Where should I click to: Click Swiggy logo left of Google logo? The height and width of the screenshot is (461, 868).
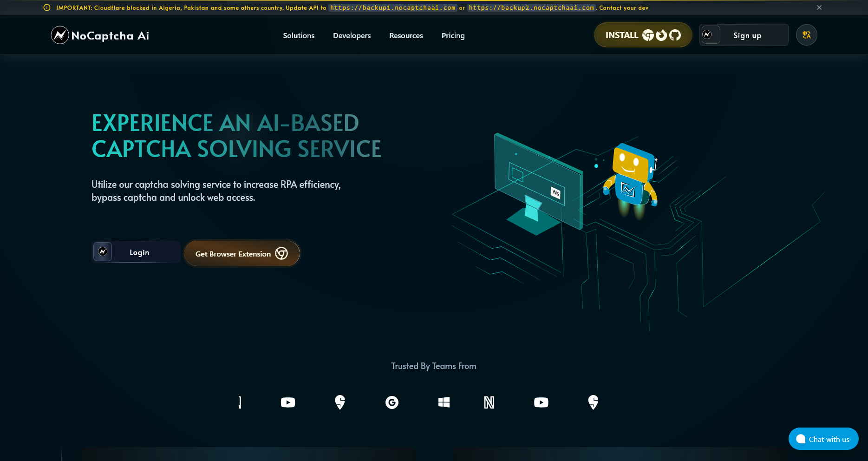(x=340, y=402)
